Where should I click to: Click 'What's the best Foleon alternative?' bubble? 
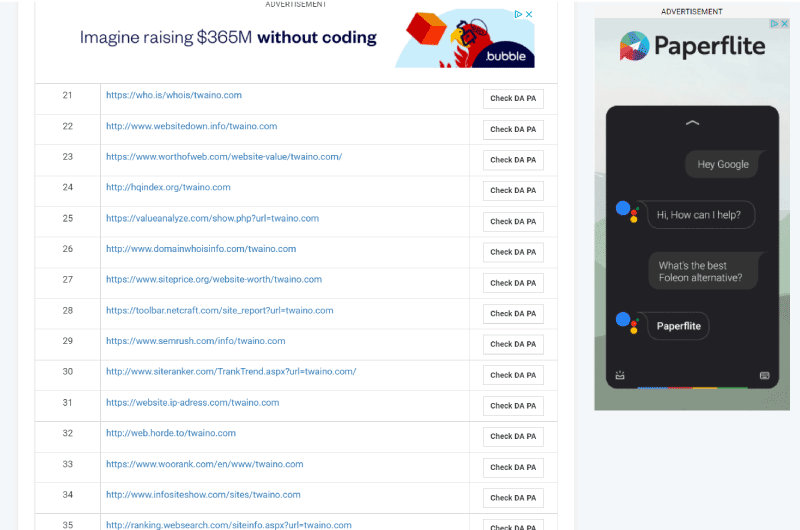coord(704,271)
